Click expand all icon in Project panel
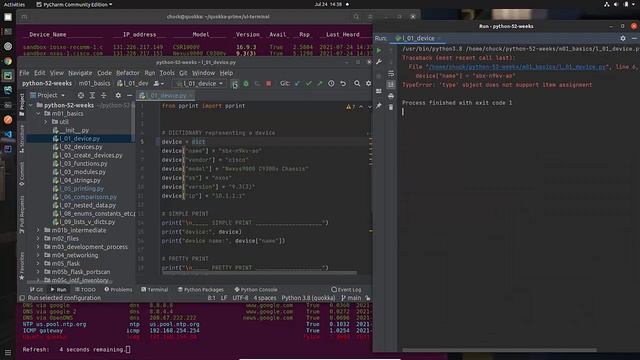Viewport: 640px width, 360px height. [92, 95]
